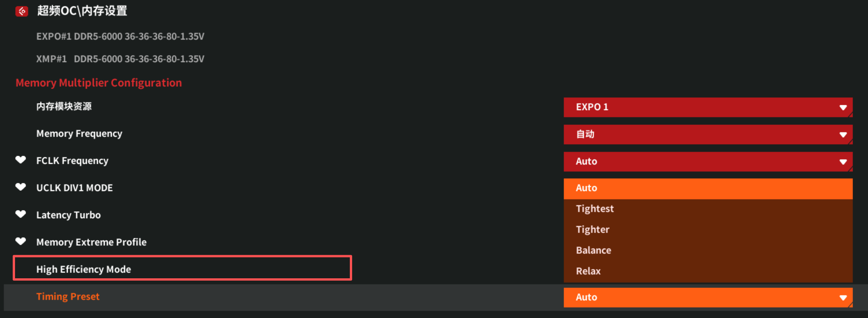Open the 内存模块资源 EXPO 1 dropdown
This screenshot has width=868, height=318.
coord(708,107)
